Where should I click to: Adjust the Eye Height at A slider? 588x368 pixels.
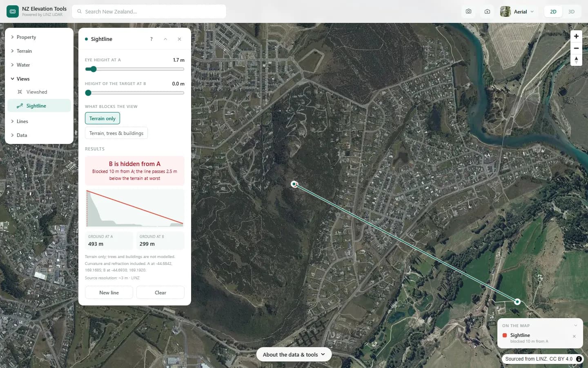tap(135, 69)
